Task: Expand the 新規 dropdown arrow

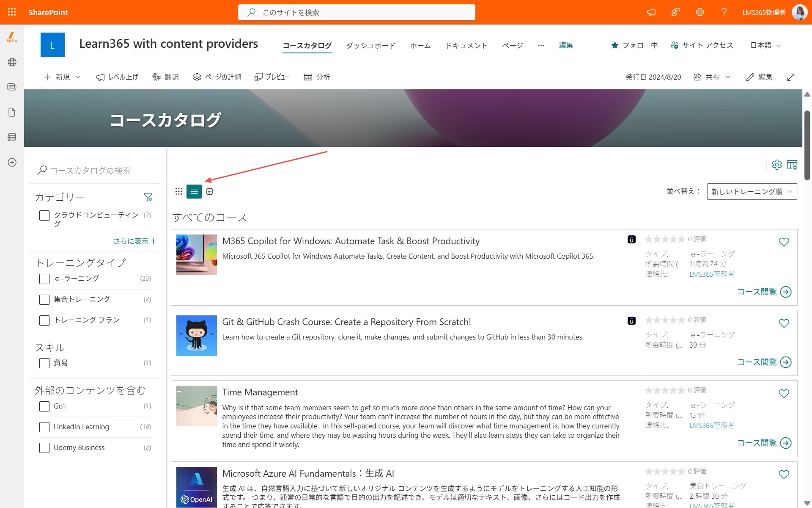Action: pyautogui.click(x=78, y=77)
